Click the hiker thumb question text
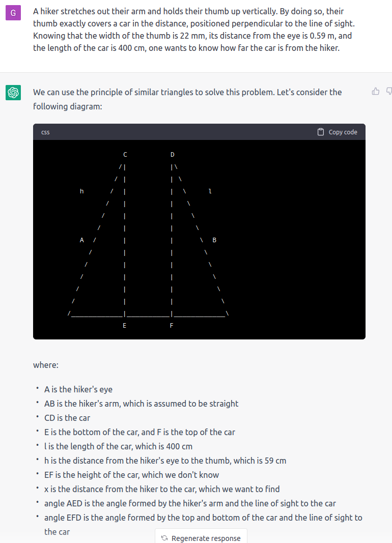 click(x=194, y=30)
